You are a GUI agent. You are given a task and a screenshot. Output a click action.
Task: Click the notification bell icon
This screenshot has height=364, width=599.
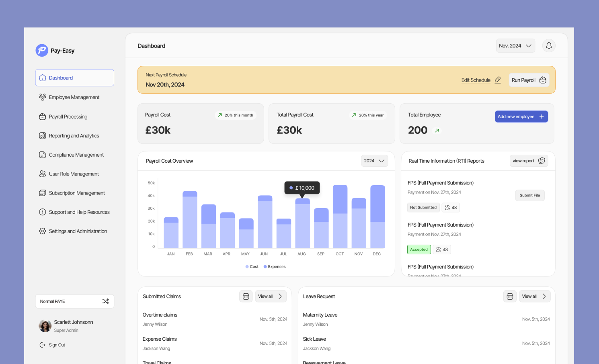[549, 46]
